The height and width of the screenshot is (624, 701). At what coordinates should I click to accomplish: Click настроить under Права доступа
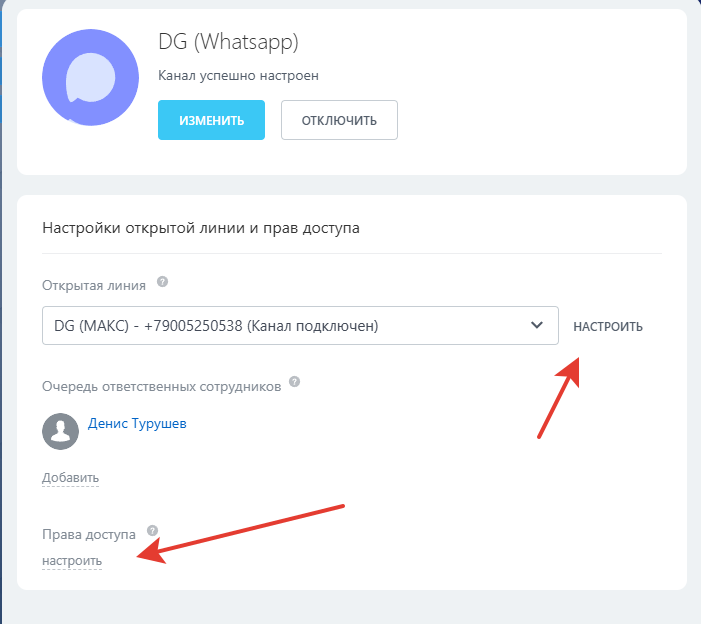point(72,561)
